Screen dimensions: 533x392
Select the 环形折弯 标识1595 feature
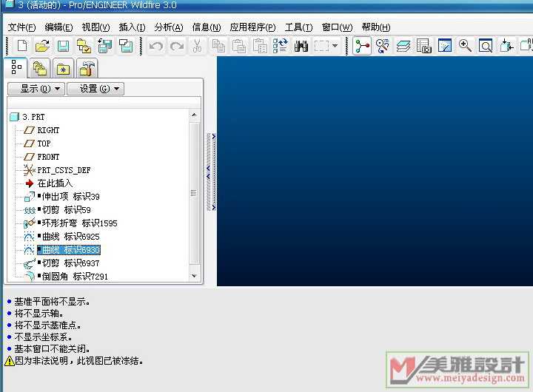pyautogui.click(x=78, y=223)
